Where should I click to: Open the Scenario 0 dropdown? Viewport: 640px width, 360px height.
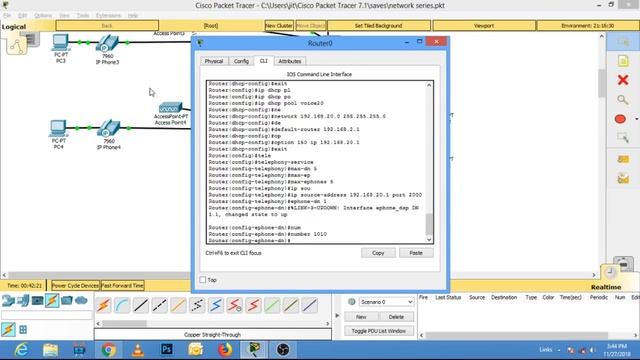point(386,302)
